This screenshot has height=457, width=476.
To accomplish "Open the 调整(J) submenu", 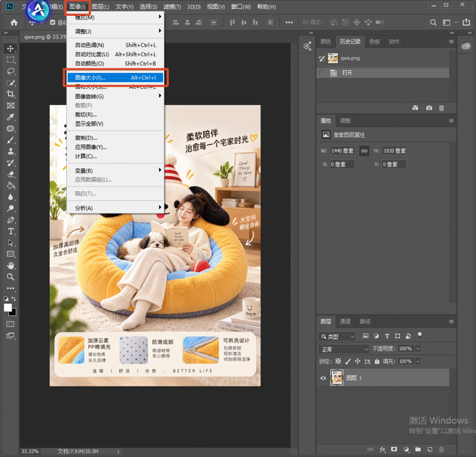I will click(x=115, y=31).
